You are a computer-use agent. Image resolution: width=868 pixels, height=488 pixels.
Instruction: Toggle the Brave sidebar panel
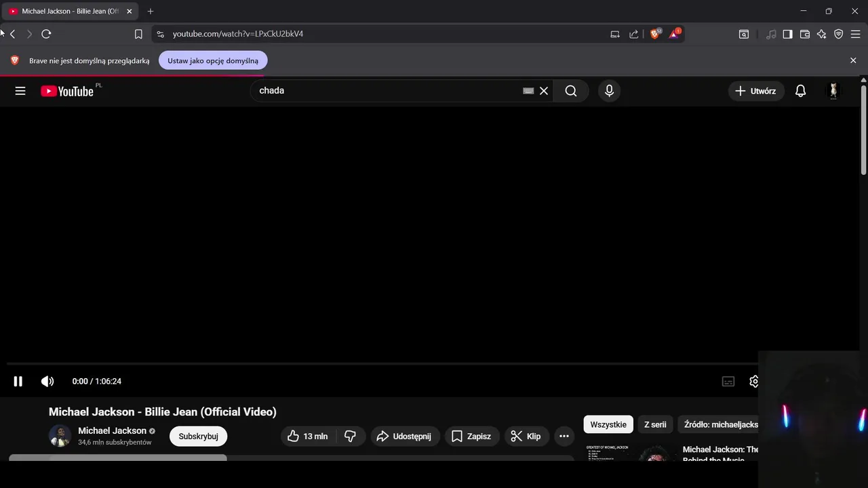(x=787, y=34)
